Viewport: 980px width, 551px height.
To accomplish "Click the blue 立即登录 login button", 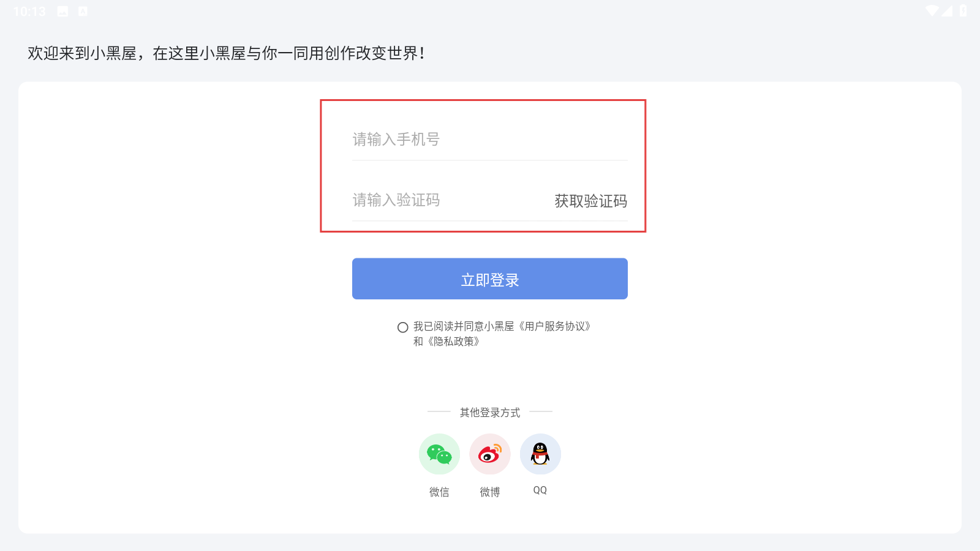I will tap(490, 279).
